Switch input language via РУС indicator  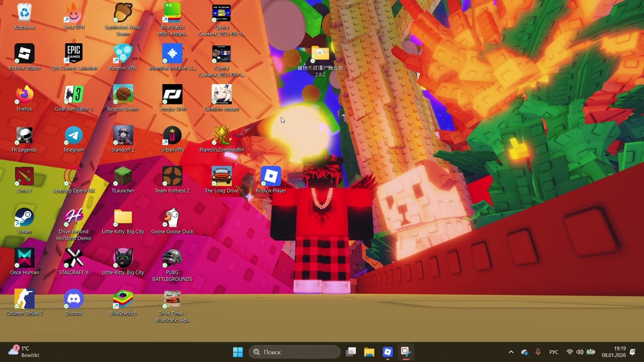pos(553,352)
